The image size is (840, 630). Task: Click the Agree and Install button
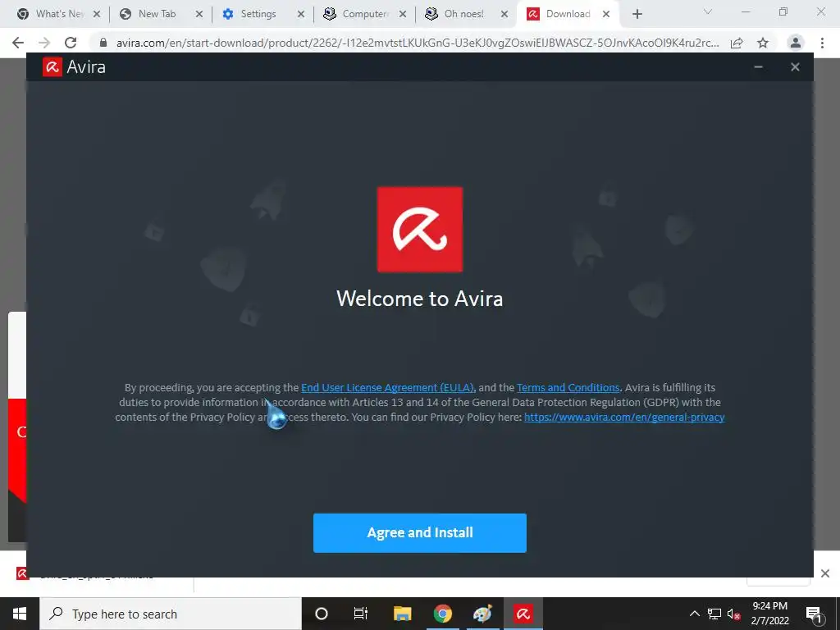419,532
